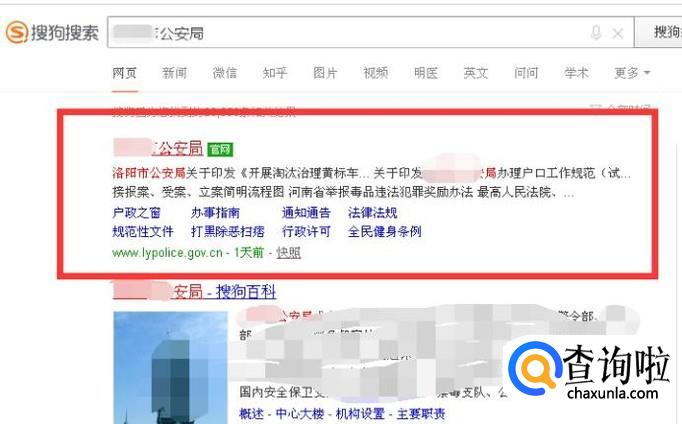
Task: Open the 规范性文件 sublink
Action: [143, 231]
